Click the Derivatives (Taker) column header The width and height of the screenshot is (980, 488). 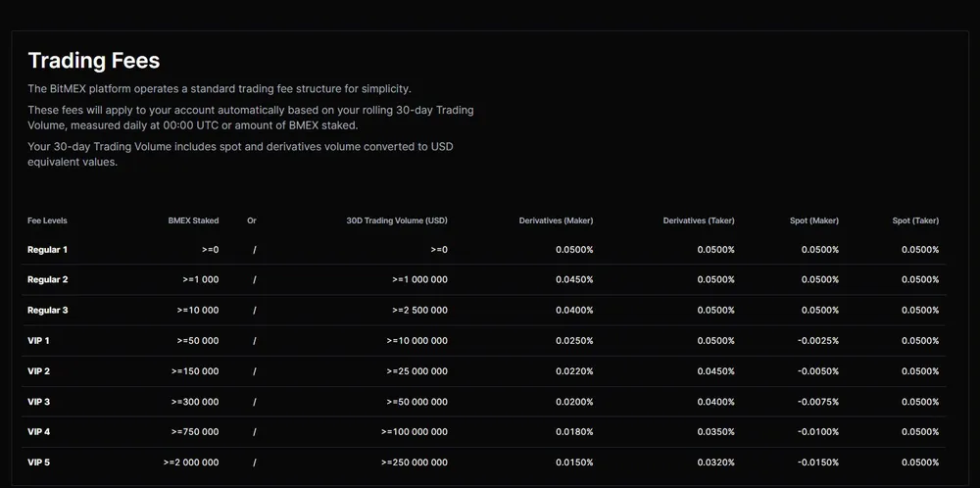(x=699, y=220)
